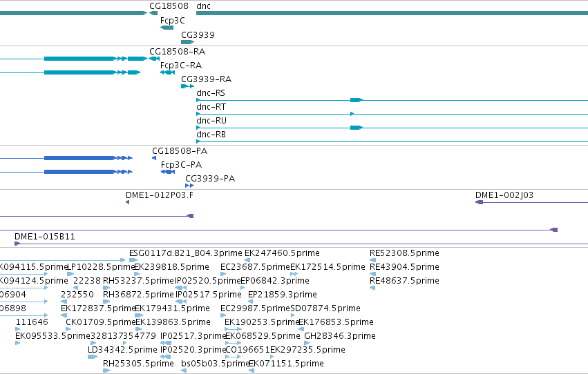Click the Fcp3C-RA transcript label
The image size is (588, 374).
coord(181,65)
